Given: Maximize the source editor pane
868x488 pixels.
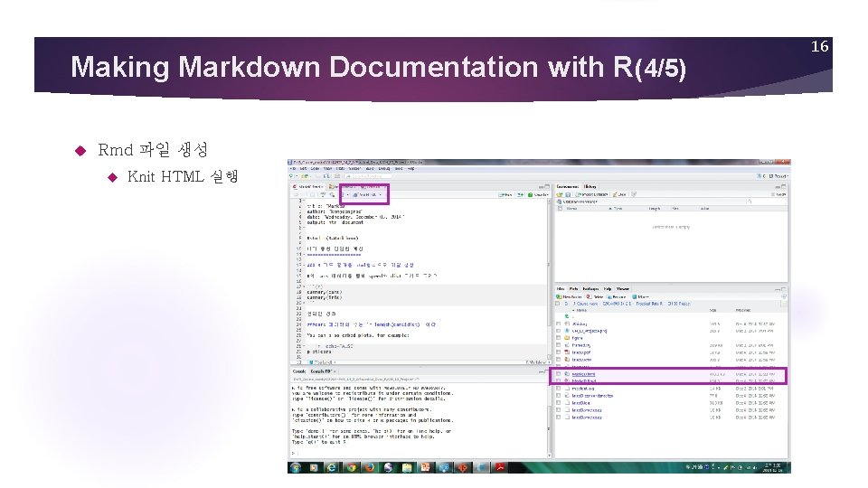Looking at the screenshot, I should (x=548, y=186).
